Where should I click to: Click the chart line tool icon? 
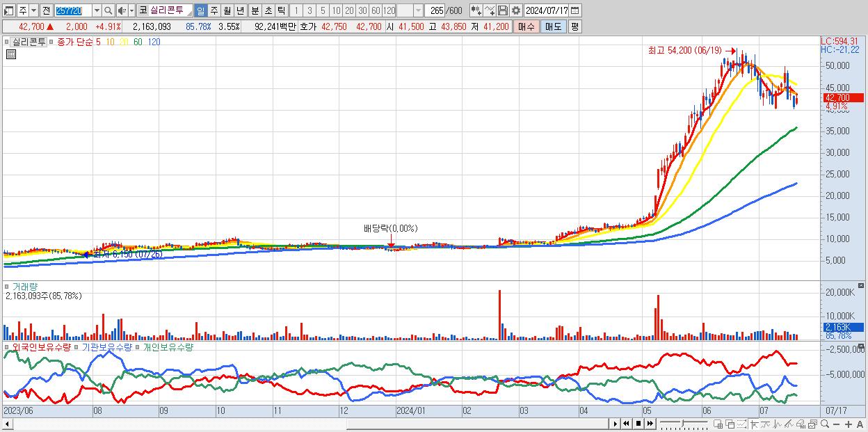(x=490, y=10)
